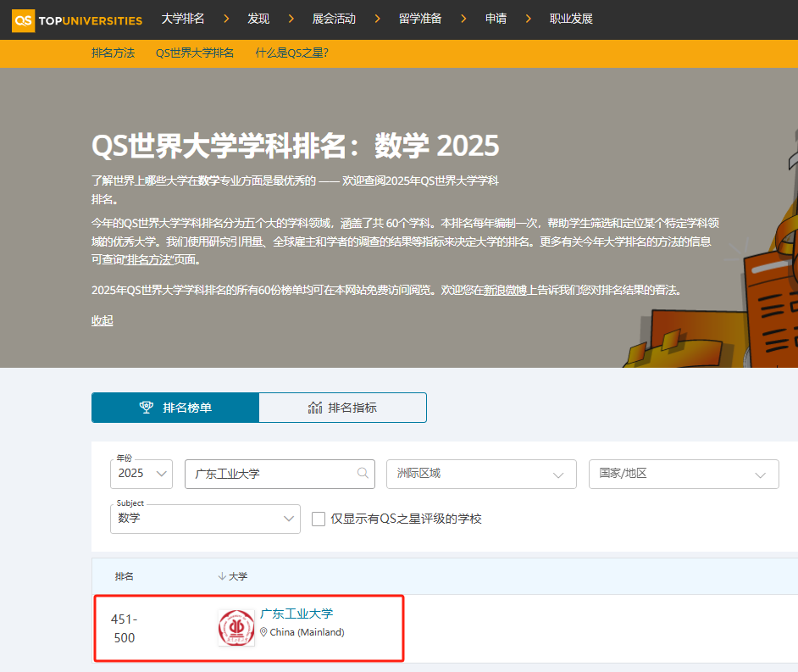This screenshot has height=672, width=798.
Task: Open the 国家/地区 country dropdown
Action: click(683, 474)
